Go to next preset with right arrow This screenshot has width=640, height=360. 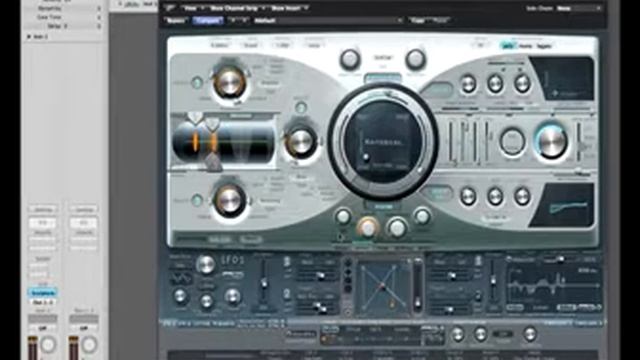click(244, 20)
